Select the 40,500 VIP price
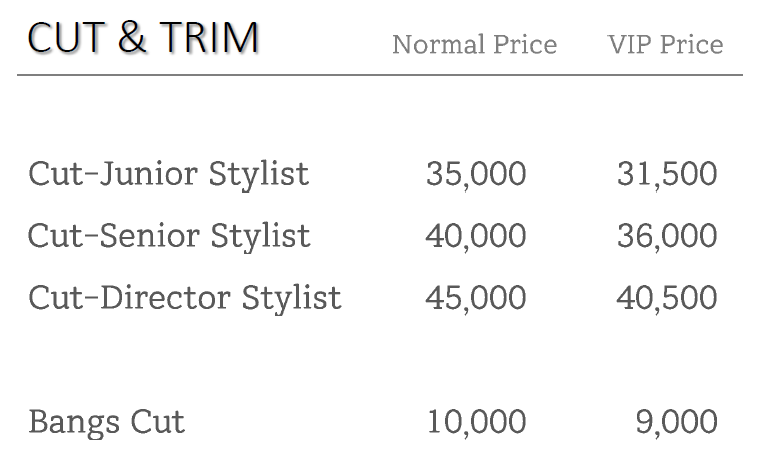The width and height of the screenshot is (757, 475). tap(667, 298)
